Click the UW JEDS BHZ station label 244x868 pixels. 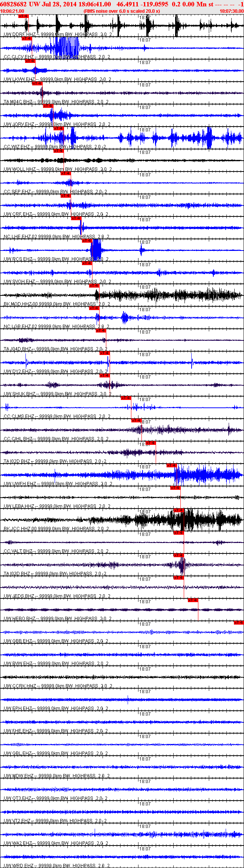click(19, 596)
